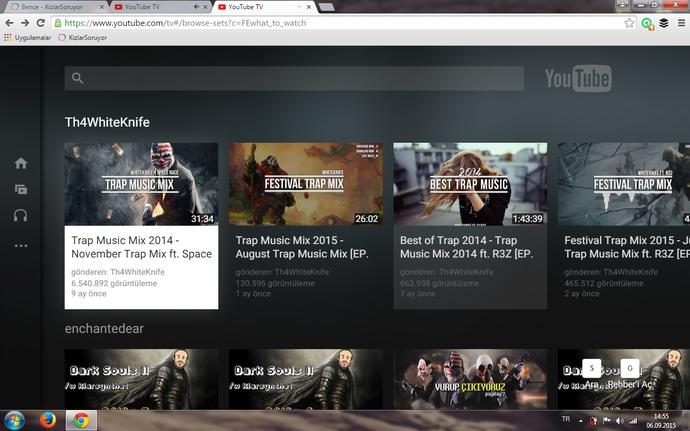The height and width of the screenshot is (431, 690).
Task: Click '7 ay önce' upload date
Action: pyautogui.click(x=417, y=294)
